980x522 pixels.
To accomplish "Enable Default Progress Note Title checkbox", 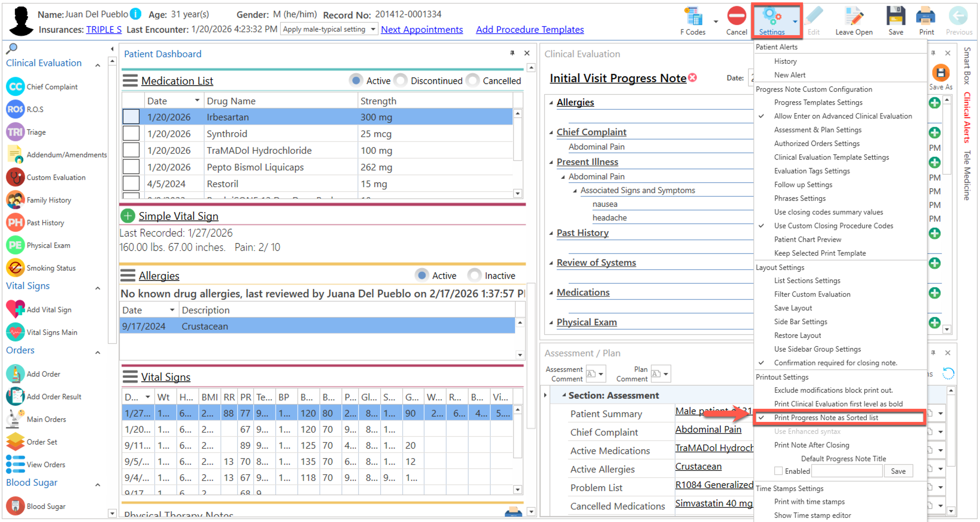I will click(779, 471).
